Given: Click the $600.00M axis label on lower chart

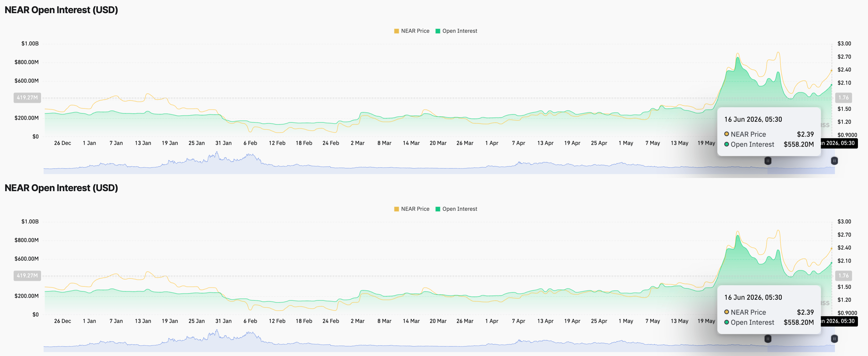Looking at the screenshot, I should click(27, 259).
